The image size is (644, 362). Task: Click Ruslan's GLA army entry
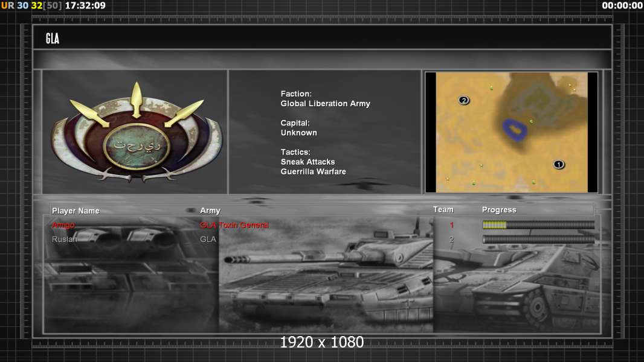coord(208,239)
